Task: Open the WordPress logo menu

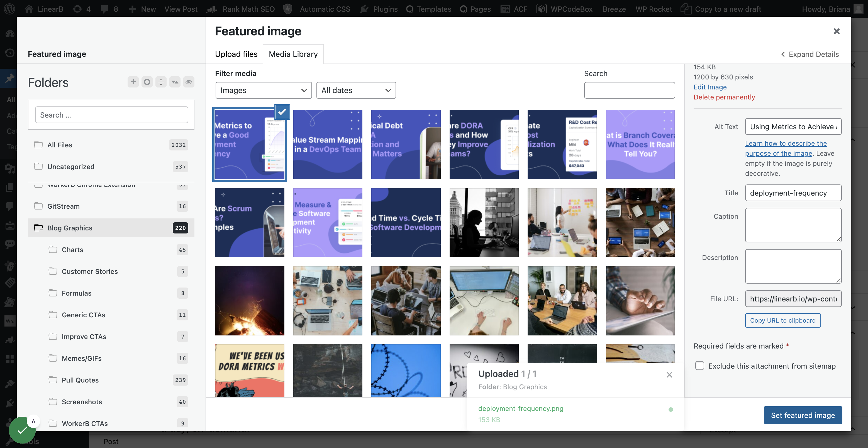Action: (x=9, y=9)
